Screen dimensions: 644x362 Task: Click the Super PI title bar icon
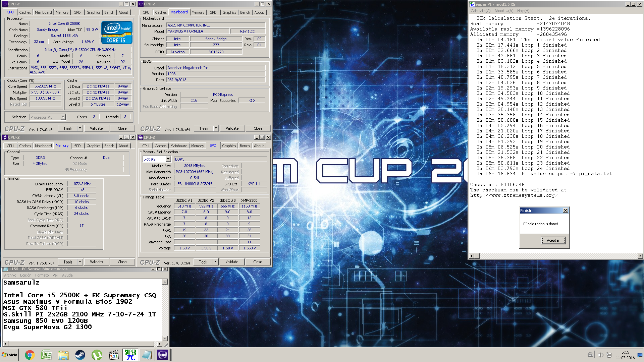pos(472,4)
